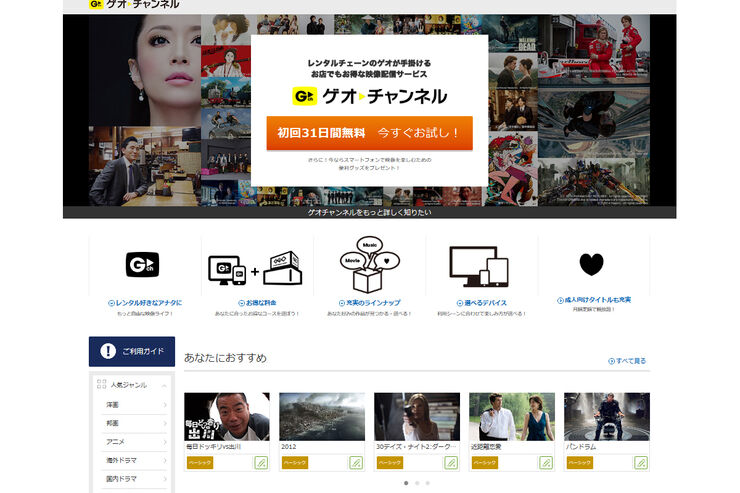Click the exclamation mark icon in ご利用ガイド
The height and width of the screenshot is (493, 740).
click(x=108, y=351)
